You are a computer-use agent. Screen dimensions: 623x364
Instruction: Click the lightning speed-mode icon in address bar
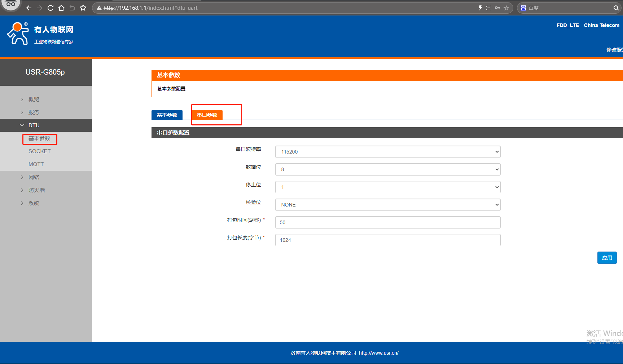click(480, 8)
